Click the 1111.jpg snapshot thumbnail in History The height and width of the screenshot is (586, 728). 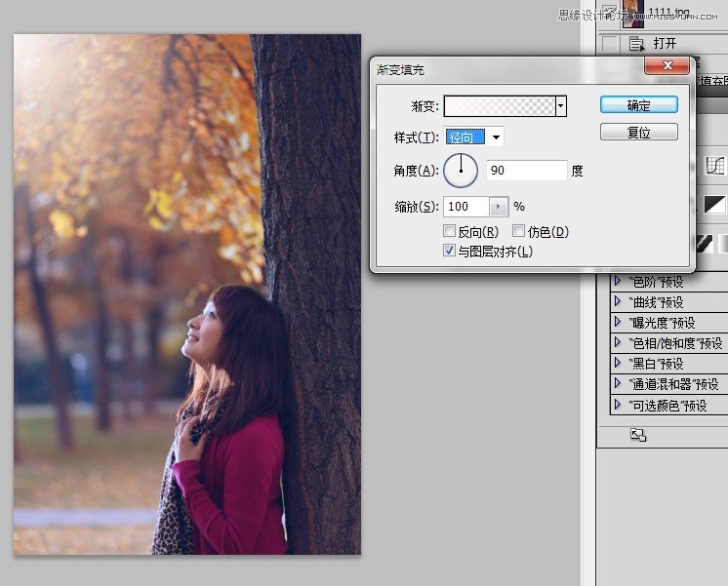tap(633, 13)
